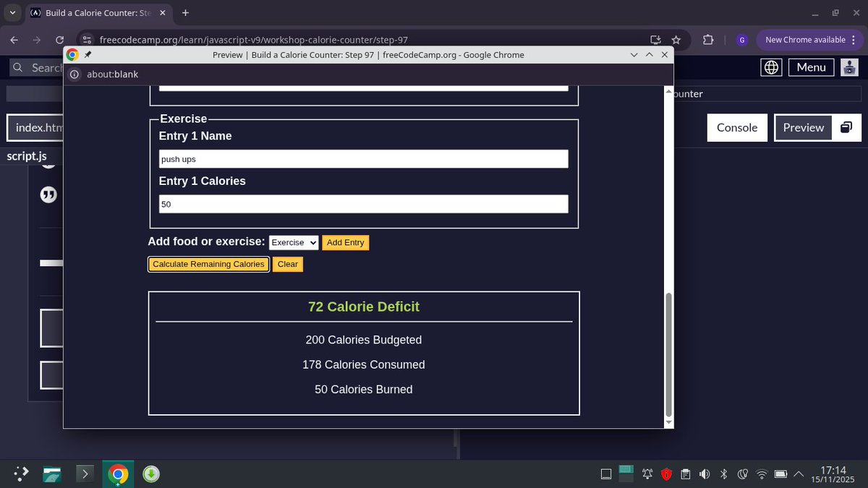
Task: Click the install/cast icon in the address bar
Action: pyautogui.click(x=655, y=40)
